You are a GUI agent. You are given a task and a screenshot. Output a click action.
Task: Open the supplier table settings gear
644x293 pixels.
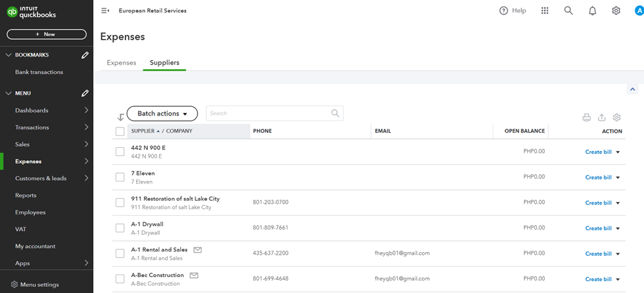click(617, 117)
